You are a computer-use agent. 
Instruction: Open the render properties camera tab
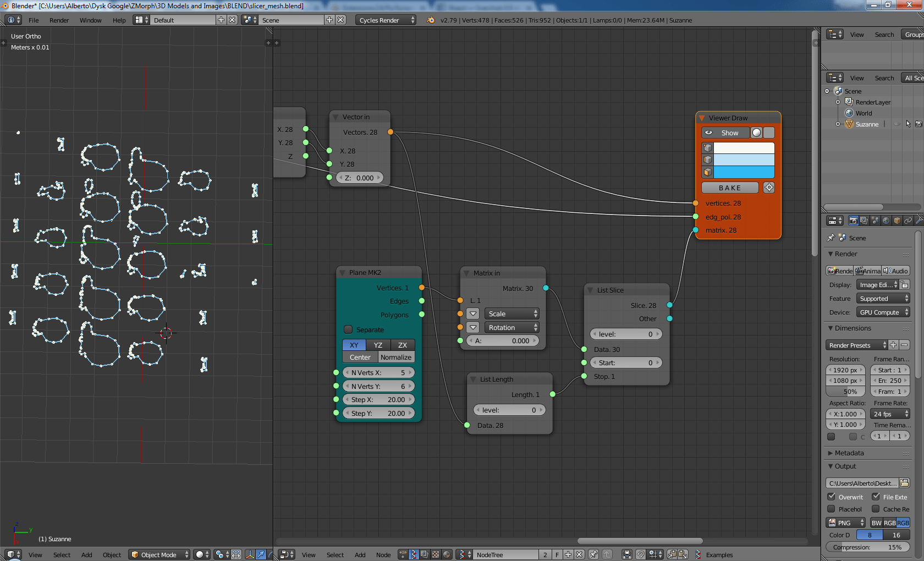(853, 221)
